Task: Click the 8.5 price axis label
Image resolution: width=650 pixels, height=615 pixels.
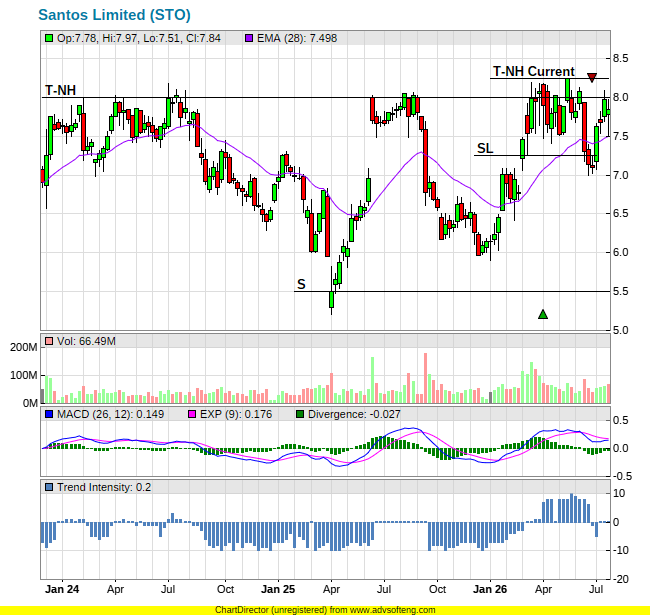Action: coord(621,58)
